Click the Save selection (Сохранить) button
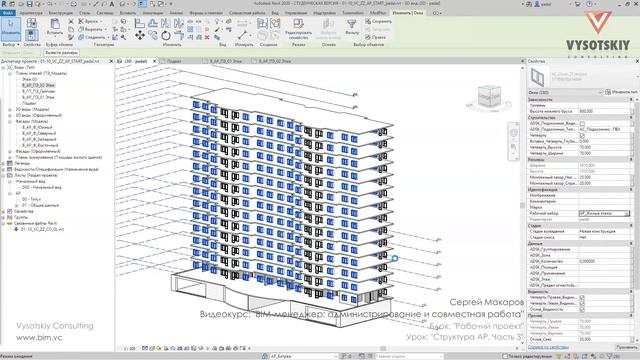 pos(378,21)
